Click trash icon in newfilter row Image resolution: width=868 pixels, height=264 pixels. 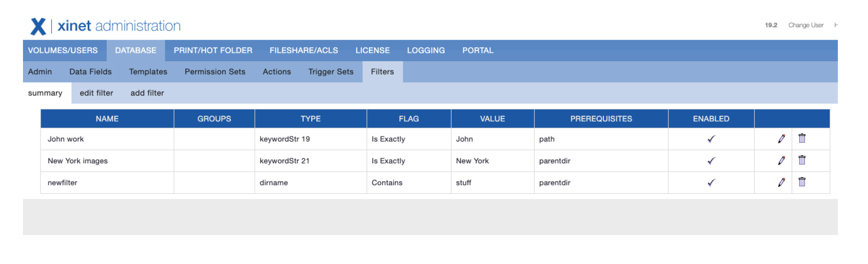pyautogui.click(x=802, y=182)
